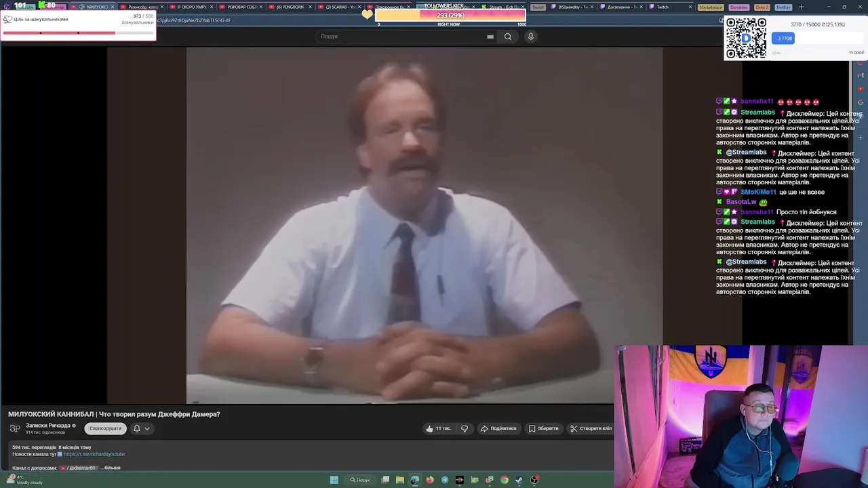The image size is (868, 488).
Task: Open OBS Studio from taskbar
Action: pos(534,480)
